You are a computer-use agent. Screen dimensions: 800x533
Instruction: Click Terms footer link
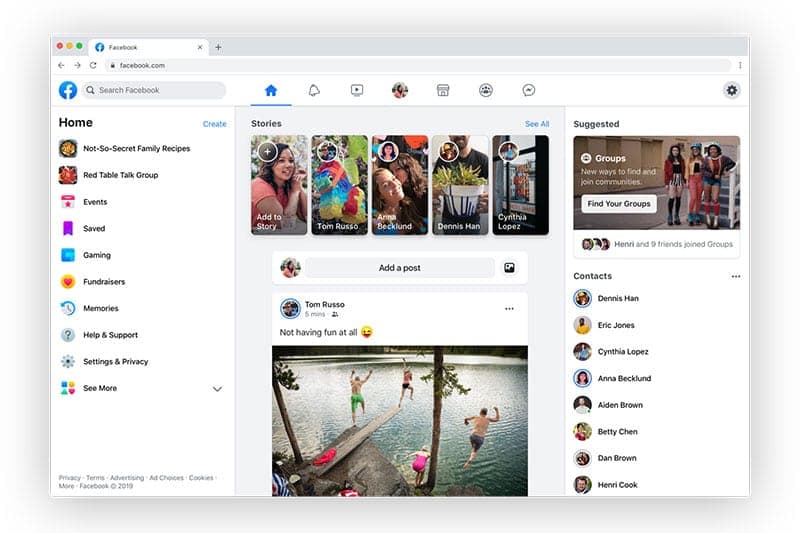tap(95, 478)
